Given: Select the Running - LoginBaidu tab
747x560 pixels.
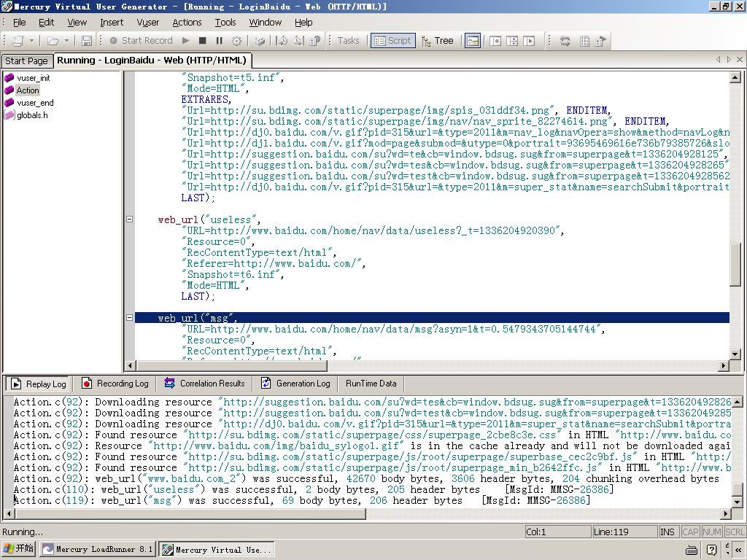Looking at the screenshot, I should (152, 60).
